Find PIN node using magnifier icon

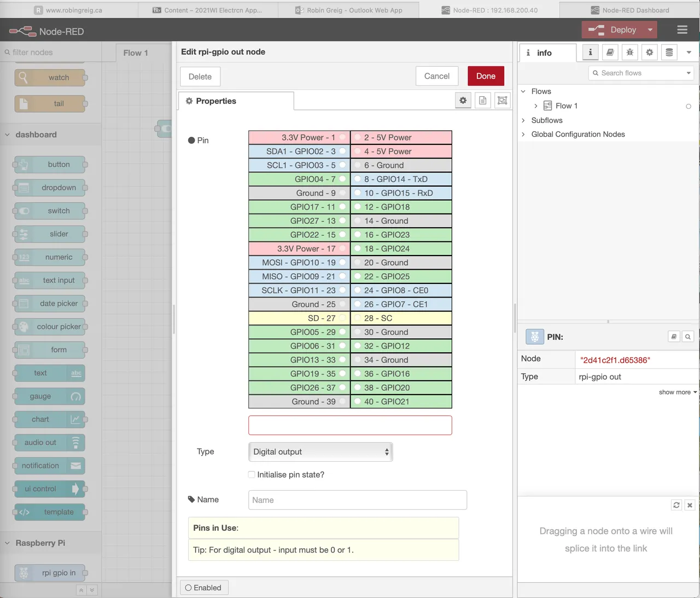[688, 337]
